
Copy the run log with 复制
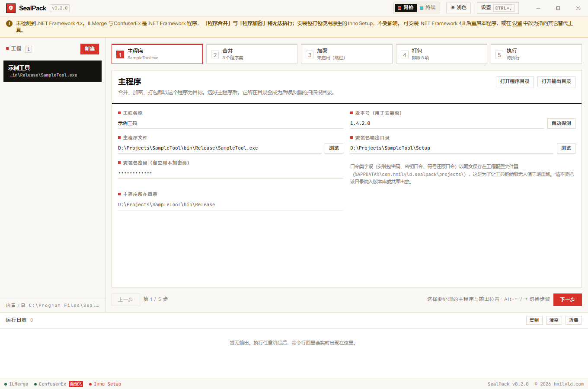click(534, 320)
